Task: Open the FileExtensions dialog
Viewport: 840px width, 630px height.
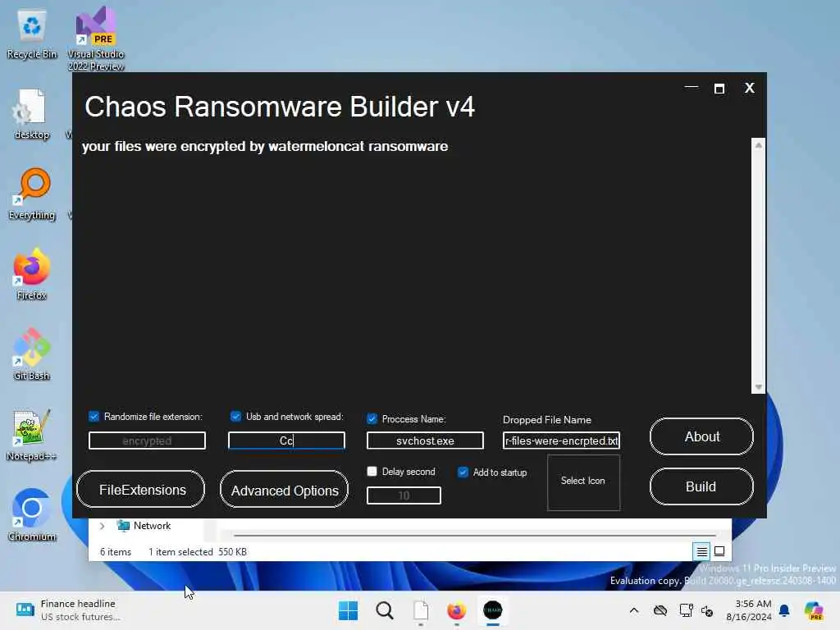Action: [141, 489]
